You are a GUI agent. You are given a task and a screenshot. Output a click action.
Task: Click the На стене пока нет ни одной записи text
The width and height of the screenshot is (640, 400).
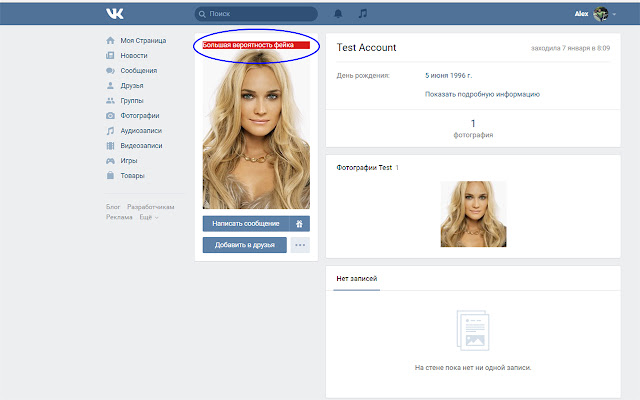click(x=473, y=367)
